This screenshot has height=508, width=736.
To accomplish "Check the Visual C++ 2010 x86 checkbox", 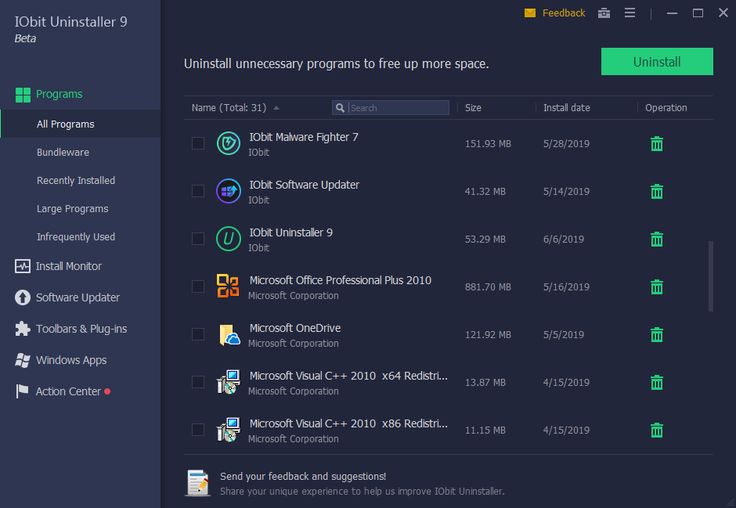I will 198,430.
